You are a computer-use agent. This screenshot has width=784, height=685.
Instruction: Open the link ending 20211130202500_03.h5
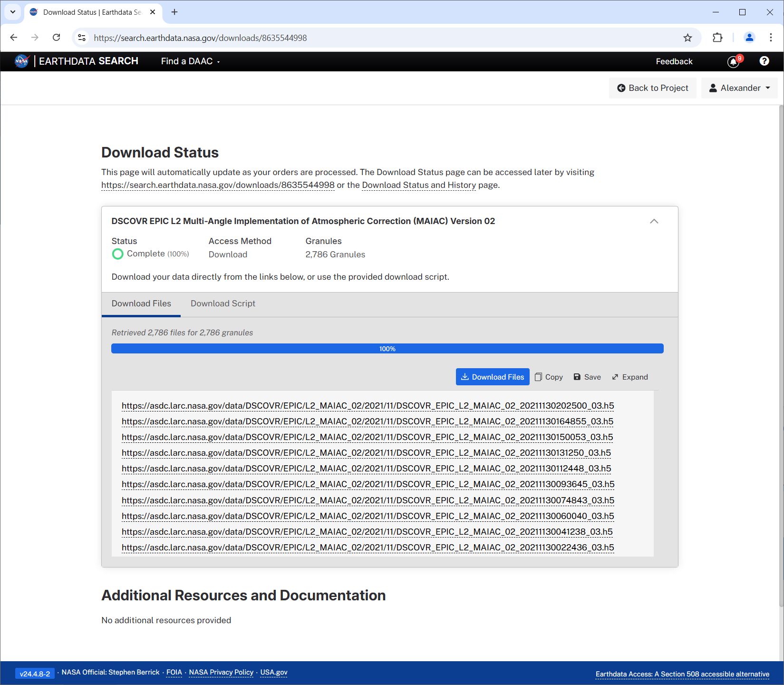pos(368,406)
